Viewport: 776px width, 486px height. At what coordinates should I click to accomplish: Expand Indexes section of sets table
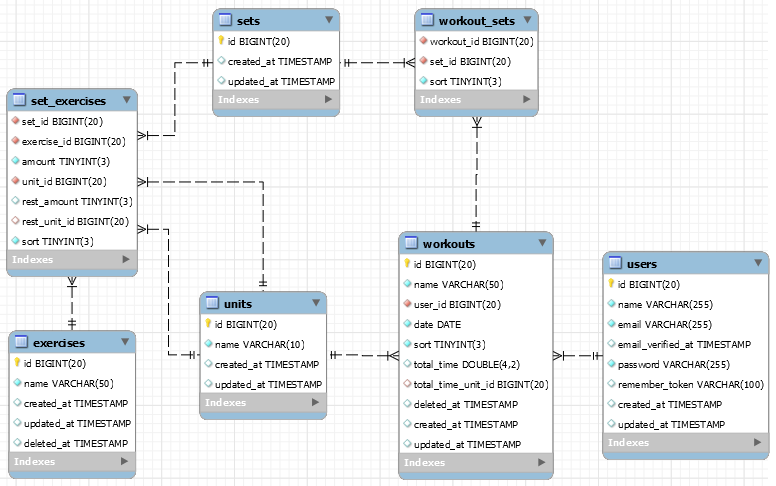[x=328, y=99]
